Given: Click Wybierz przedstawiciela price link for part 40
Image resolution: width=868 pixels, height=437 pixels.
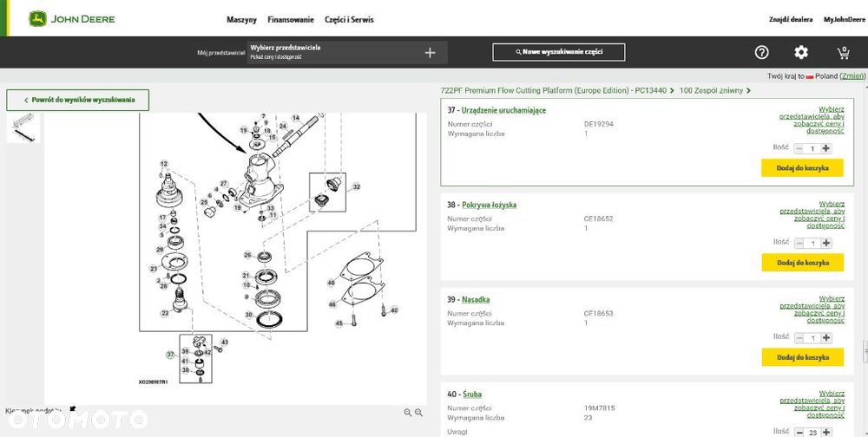Looking at the screenshot, I should click(812, 404).
